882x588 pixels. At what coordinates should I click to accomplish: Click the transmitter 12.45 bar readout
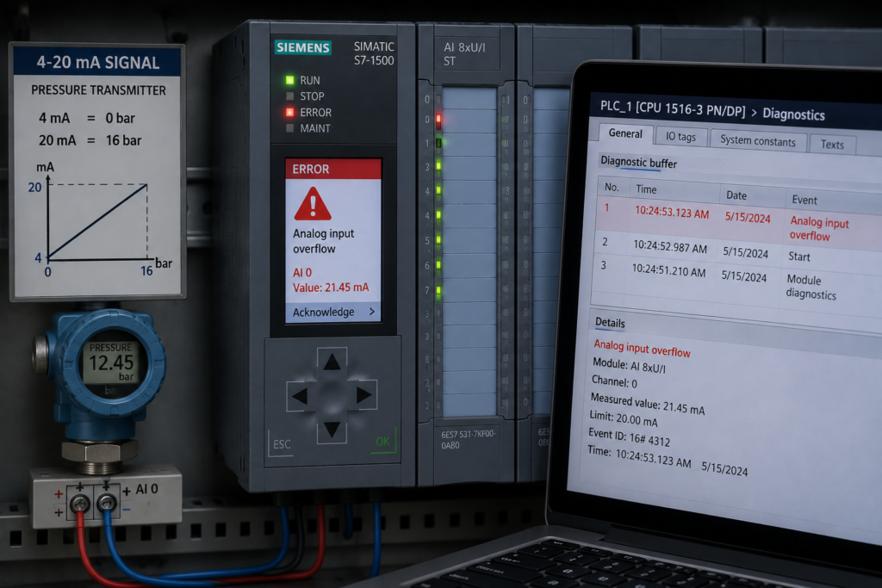pyautogui.click(x=111, y=364)
